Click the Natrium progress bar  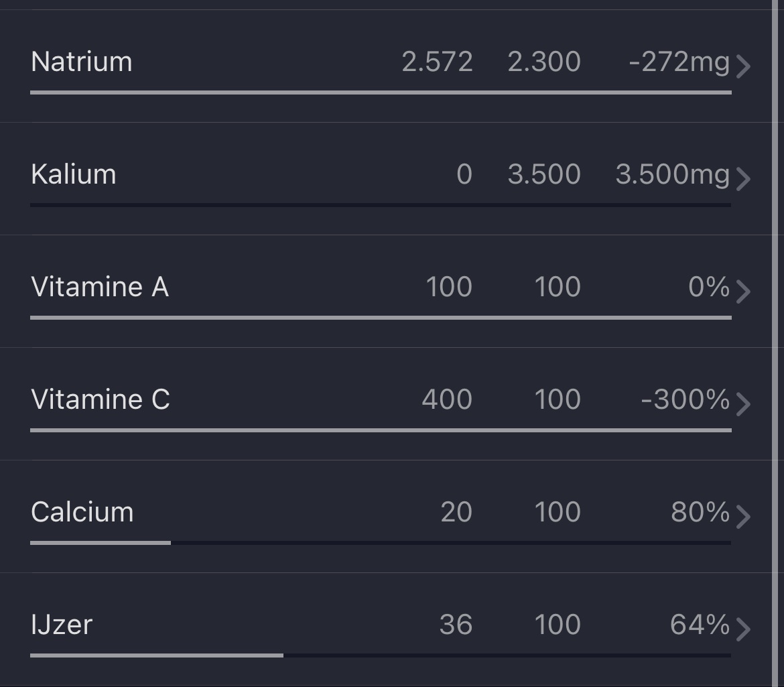[381, 92]
